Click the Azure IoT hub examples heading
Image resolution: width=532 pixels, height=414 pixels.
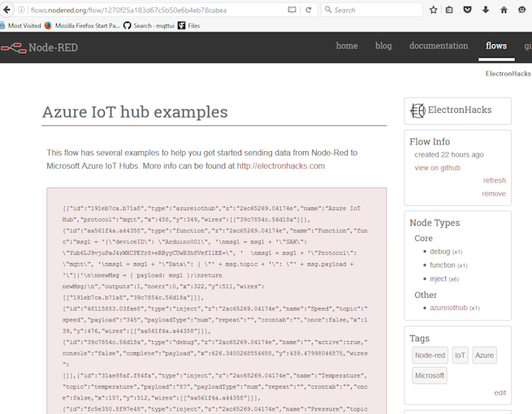click(135, 112)
